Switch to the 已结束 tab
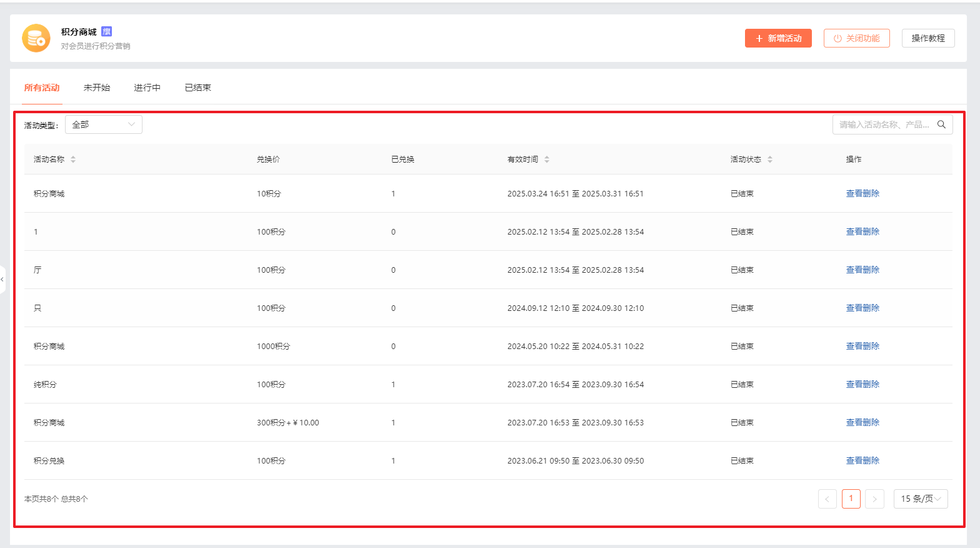This screenshot has width=980, height=548. pyautogui.click(x=197, y=88)
